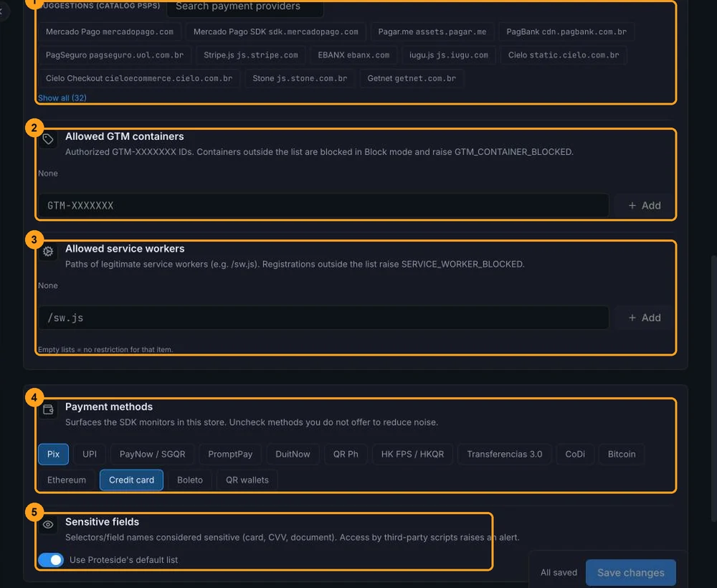This screenshot has height=588, width=717.
Task: Click the All saved status text
Action: (x=559, y=572)
